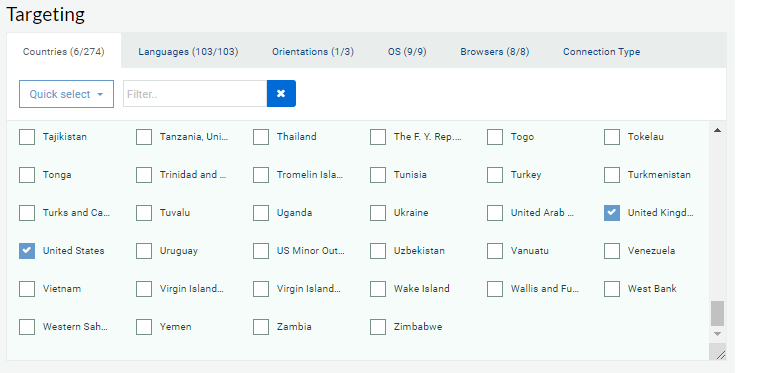
Task: Switch to the Orientations (1/3) tab
Action: pyautogui.click(x=313, y=52)
